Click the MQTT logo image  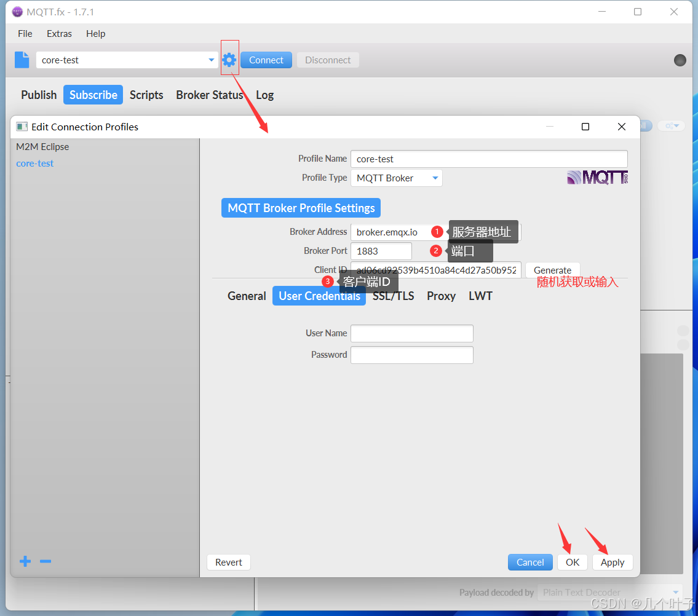click(597, 177)
